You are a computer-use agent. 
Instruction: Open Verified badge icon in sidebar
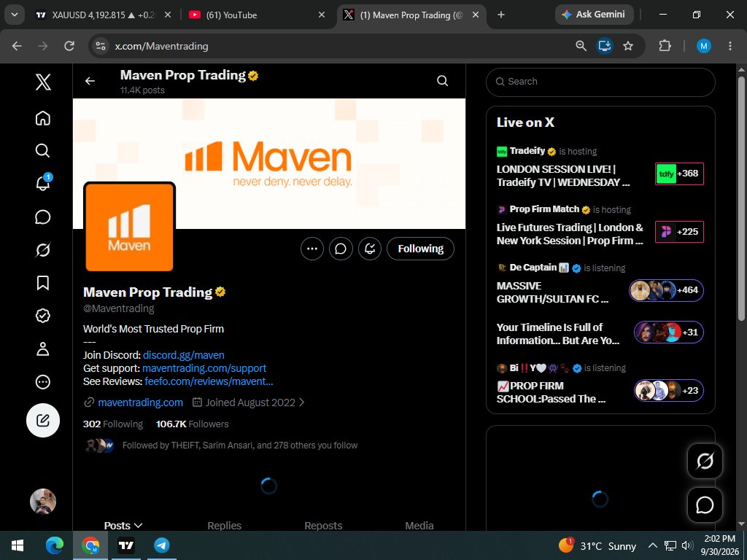point(43,315)
